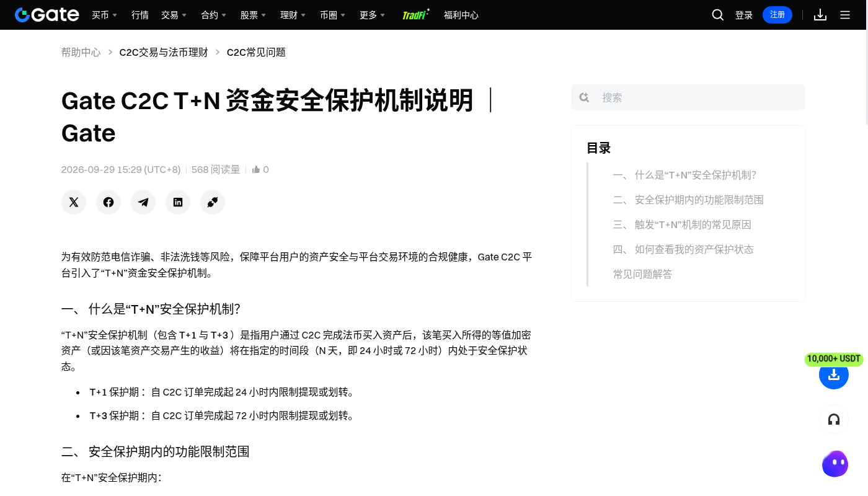Open the hamburger menu icon

coord(845,15)
